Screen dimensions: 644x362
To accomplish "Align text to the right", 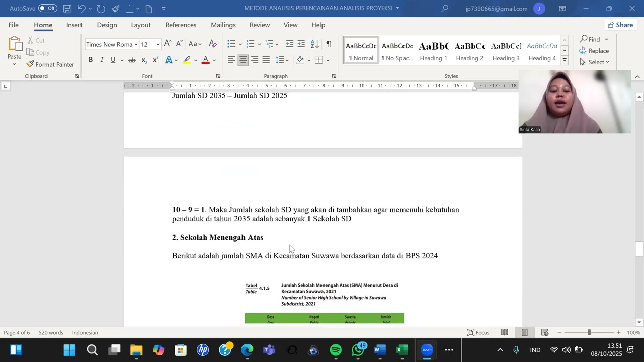I will (255, 60).
